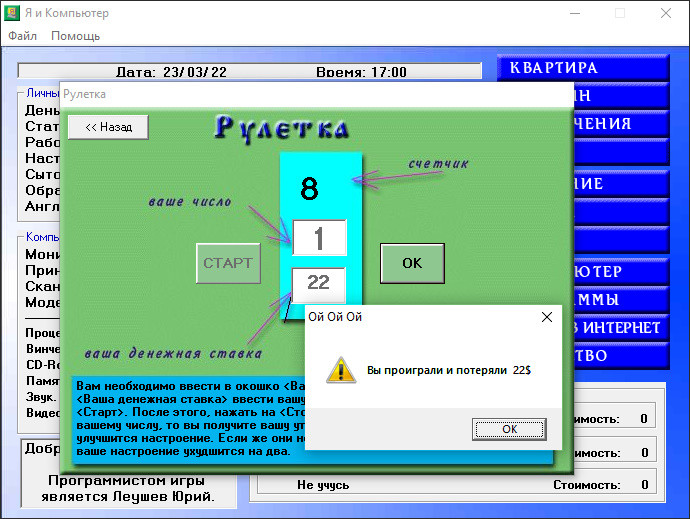
Task: Click the 'Ой Ой Ой' dialog title
Action: pos(335,317)
